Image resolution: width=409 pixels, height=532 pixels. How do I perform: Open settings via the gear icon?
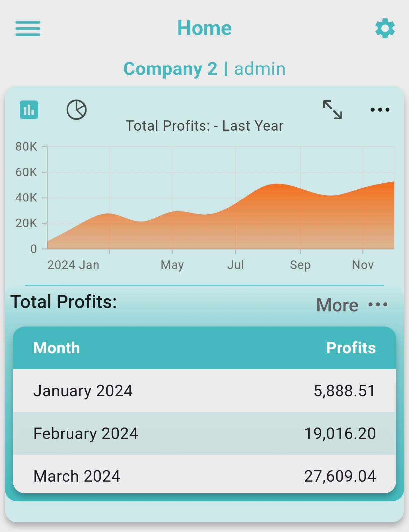click(x=385, y=28)
